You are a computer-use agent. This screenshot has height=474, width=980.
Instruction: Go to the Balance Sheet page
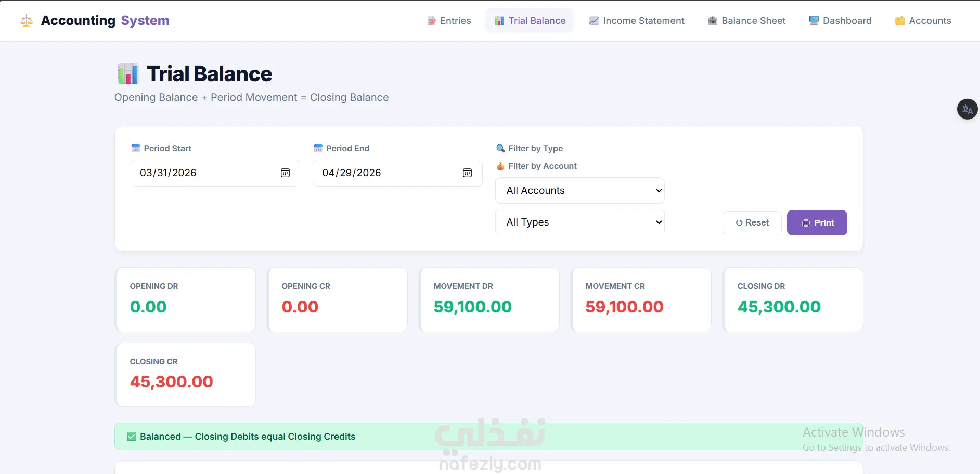click(x=746, y=21)
